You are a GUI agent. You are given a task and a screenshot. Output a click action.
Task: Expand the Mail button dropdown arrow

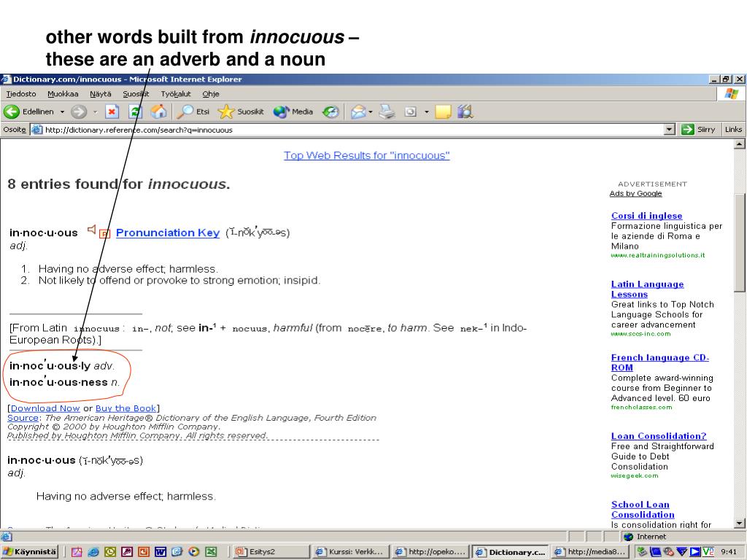click(370, 112)
